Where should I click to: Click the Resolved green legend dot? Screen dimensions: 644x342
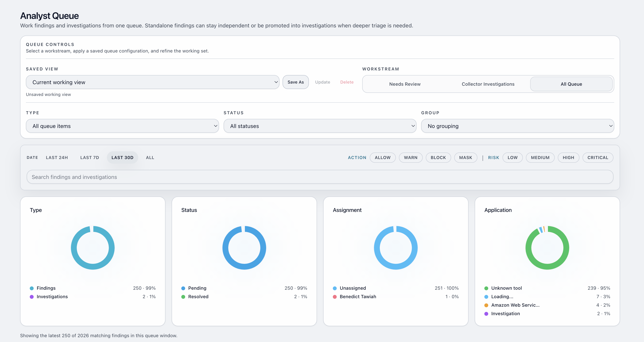pyautogui.click(x=183, y=297)
